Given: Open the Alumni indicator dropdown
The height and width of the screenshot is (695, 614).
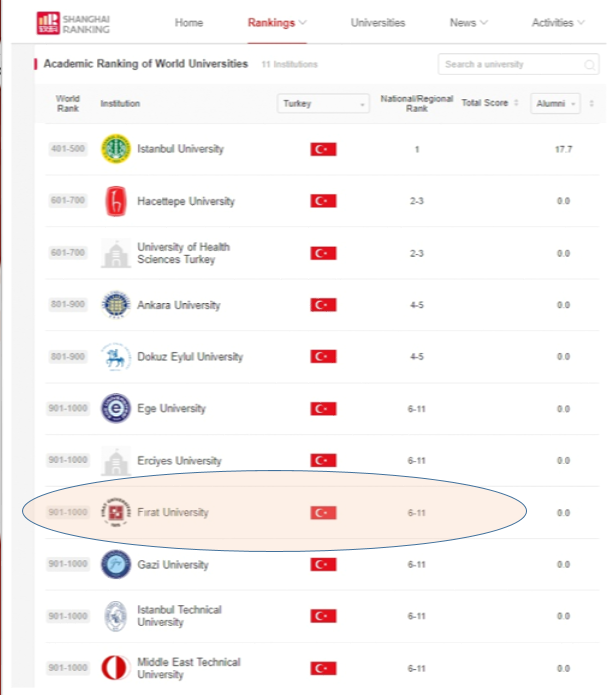Looking at the screenshot, I should pyautogui.click(x=555, y=104).
